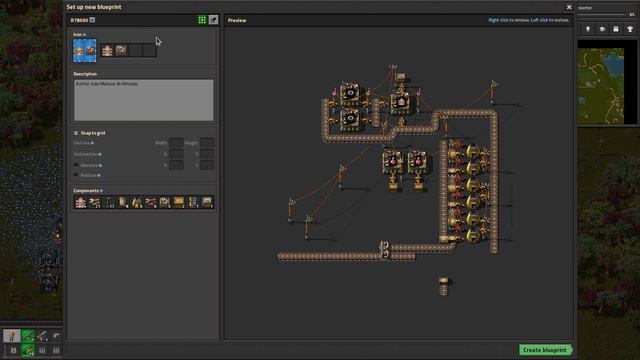Select the bottom green highlighted quickbar slot
The image size is (640, 360).
(28, 350)
